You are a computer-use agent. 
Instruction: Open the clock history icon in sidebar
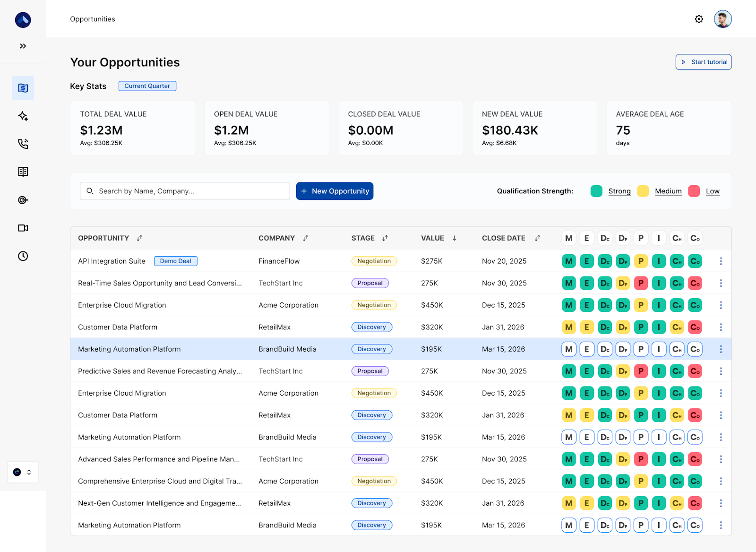pos(23,256)
